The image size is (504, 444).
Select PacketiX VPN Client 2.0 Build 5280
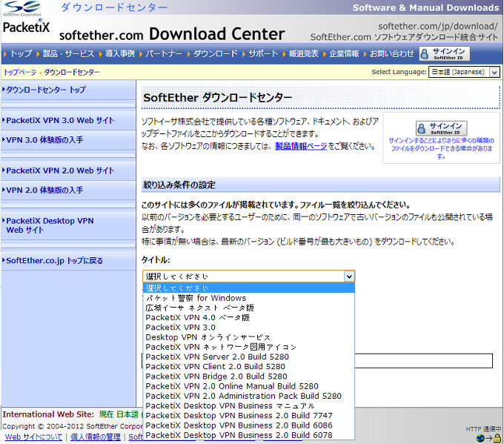pyautogui.click(x=249, y=367)
